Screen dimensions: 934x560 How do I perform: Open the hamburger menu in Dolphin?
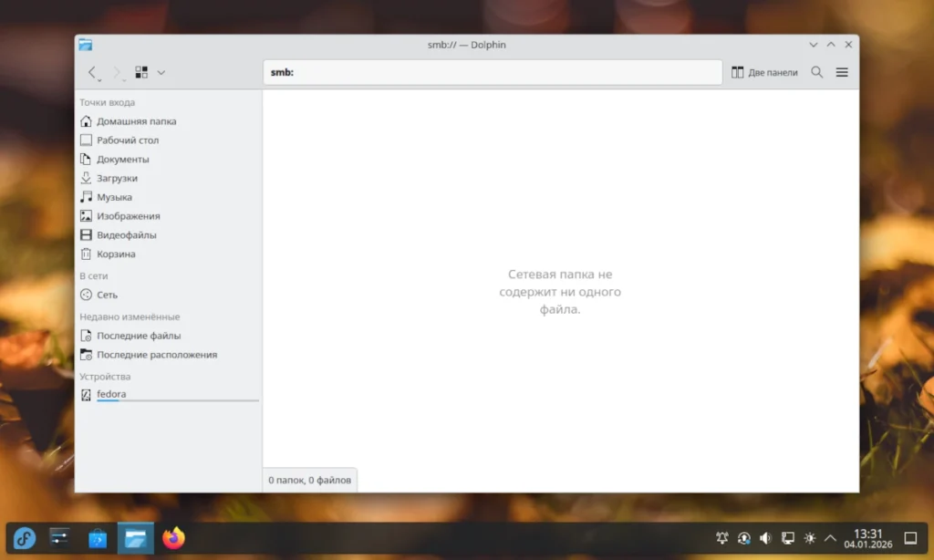tap(842, 72)
